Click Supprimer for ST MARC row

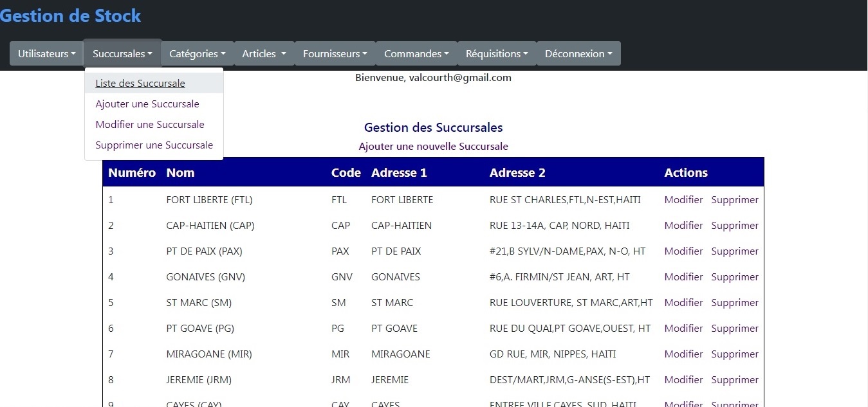[x=735, y=303]
